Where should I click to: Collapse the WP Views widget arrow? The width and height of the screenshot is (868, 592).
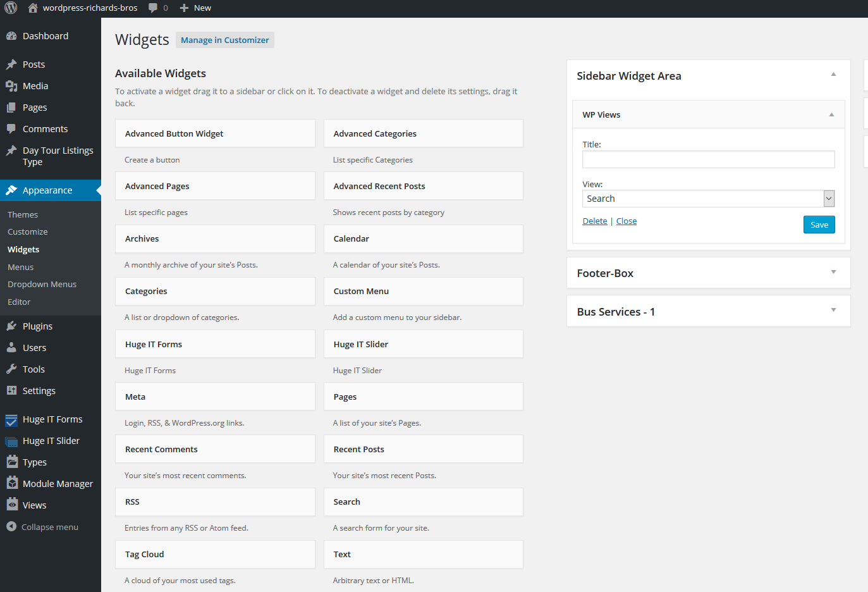click(x=831, y=115)
